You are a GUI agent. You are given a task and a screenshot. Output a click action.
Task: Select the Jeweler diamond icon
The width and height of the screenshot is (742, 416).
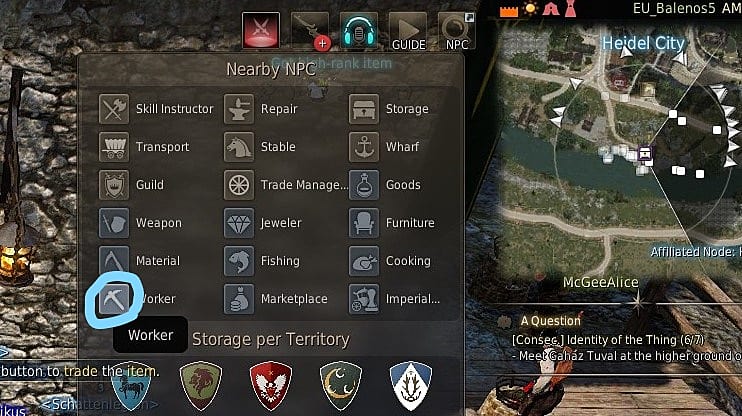tap(238, 223)
